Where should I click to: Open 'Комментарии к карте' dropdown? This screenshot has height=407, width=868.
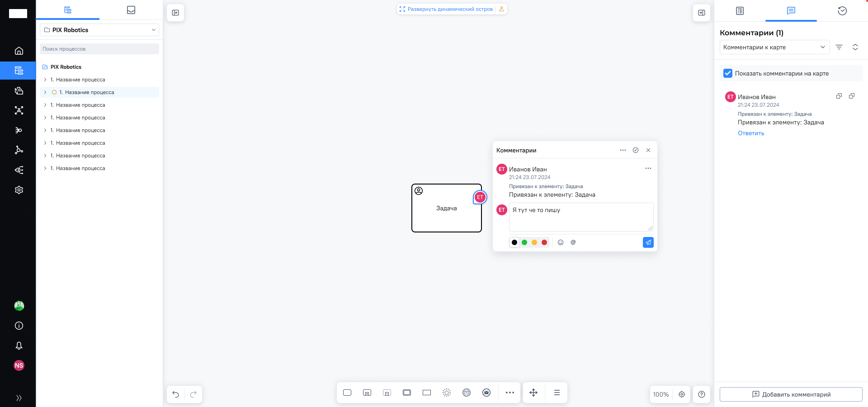tap(774, 47)
